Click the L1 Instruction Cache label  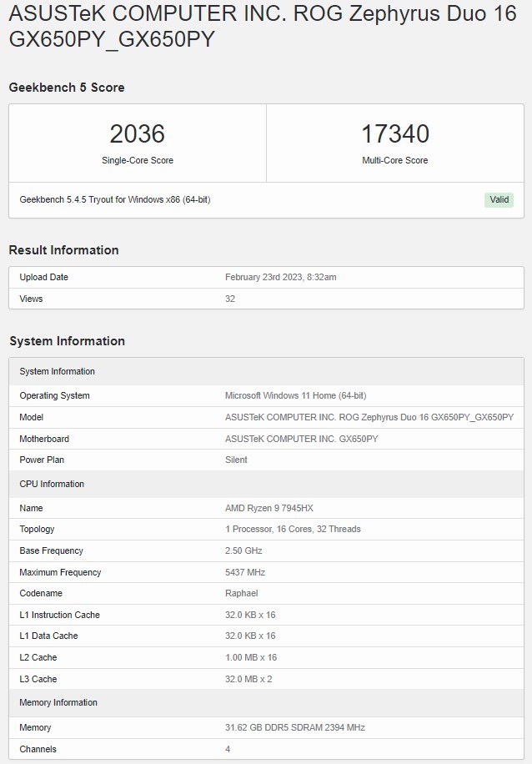pos(59,615)
